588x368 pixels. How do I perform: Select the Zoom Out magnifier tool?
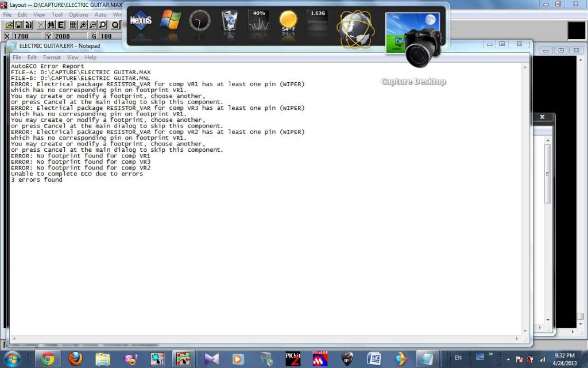[93, 25]
